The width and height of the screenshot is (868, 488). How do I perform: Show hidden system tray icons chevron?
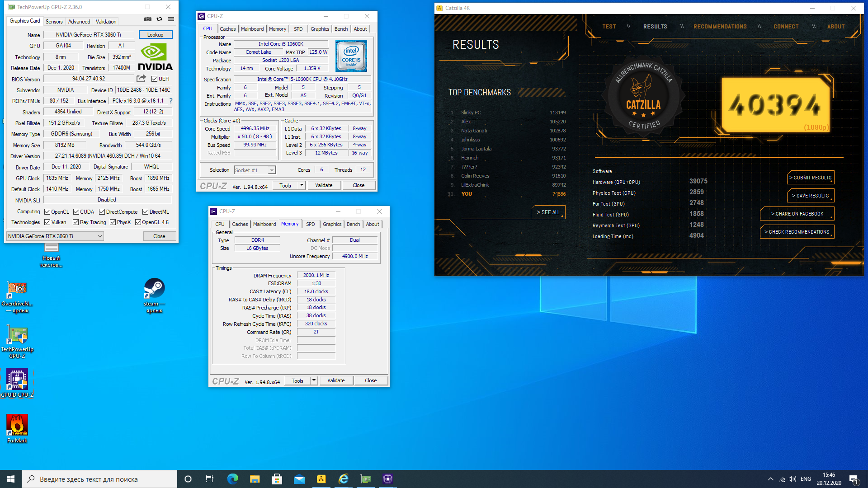(770, 479)
